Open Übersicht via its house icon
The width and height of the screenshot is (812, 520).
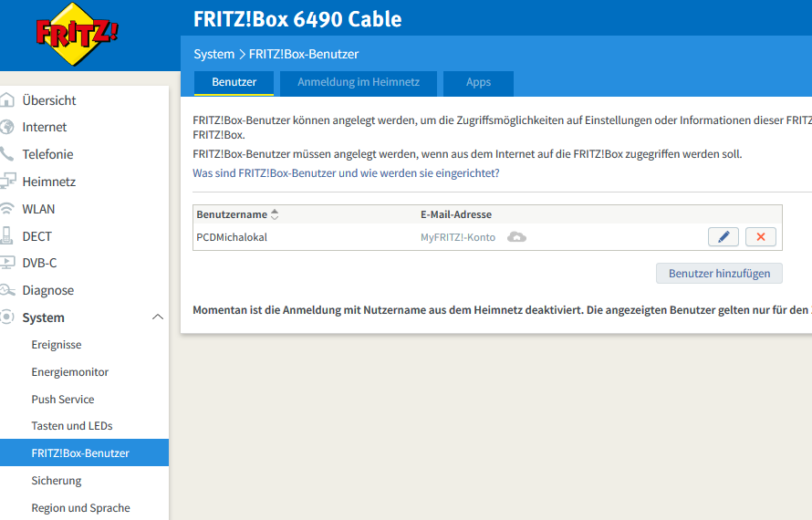coord(7,100)
